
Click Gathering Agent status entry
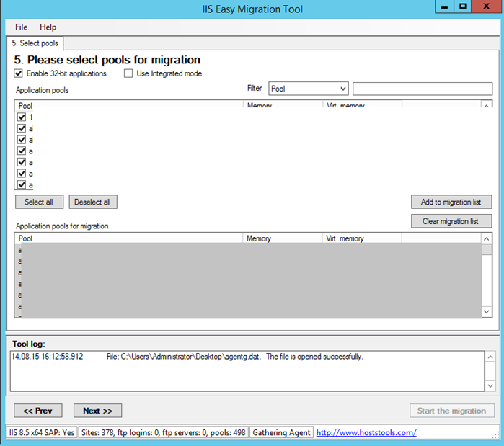tap(281, 433)
